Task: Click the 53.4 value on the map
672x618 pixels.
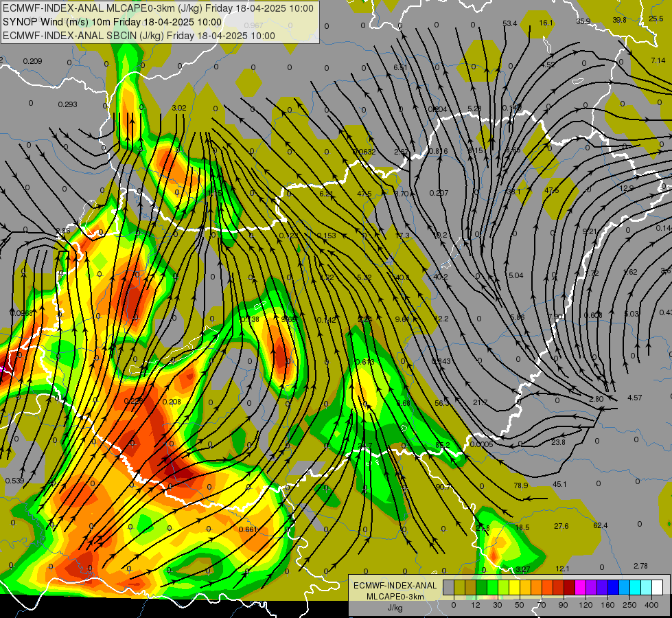Action: [x=510, y=23]
